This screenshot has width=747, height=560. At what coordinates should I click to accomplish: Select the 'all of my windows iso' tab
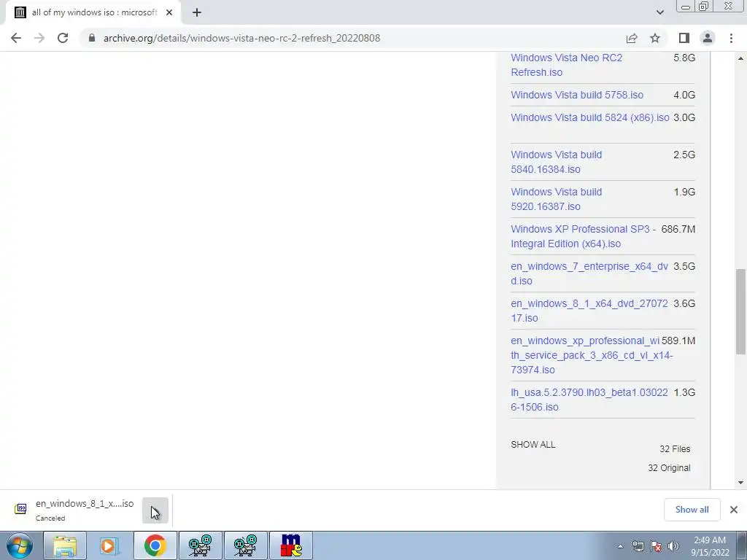(93, 13)
